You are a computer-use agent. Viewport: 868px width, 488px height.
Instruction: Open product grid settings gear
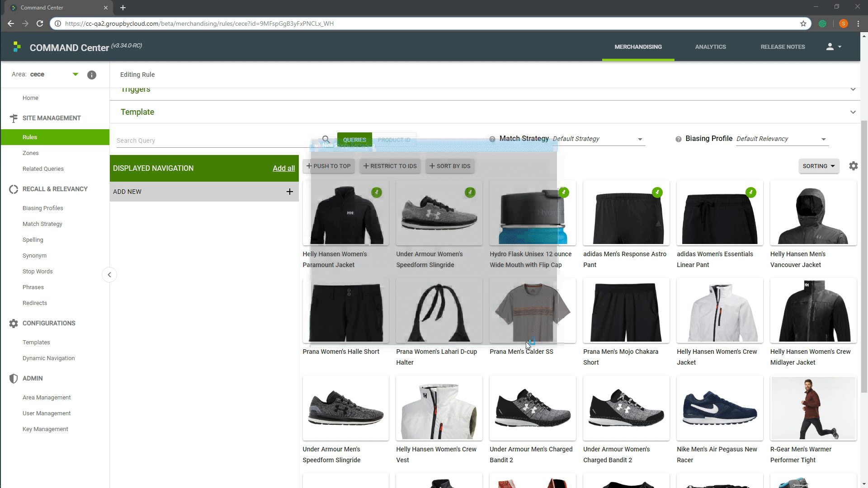coord(853,166)
